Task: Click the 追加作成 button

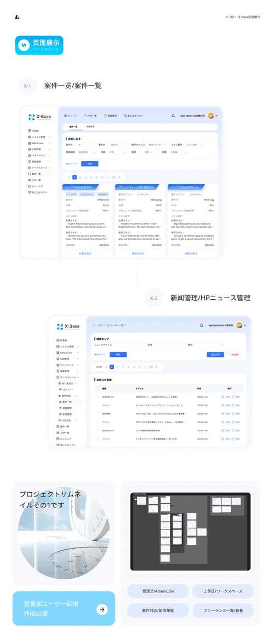Action: [215, 355]
